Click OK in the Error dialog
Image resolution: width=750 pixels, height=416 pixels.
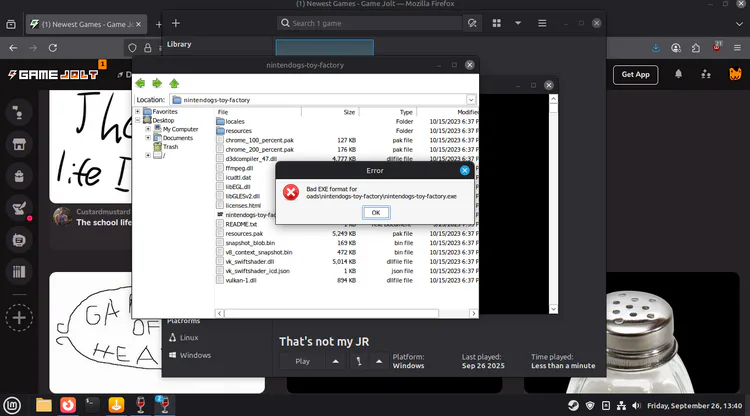(x=376, y=213)
